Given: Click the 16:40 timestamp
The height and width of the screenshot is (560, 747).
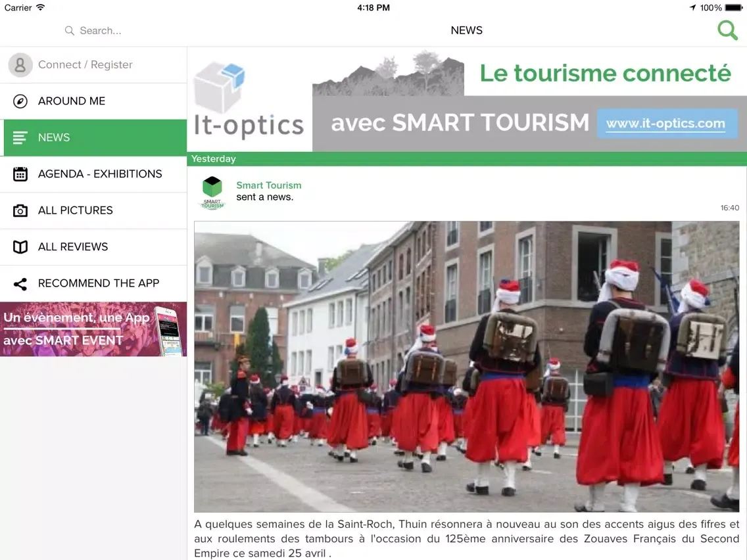Looking at the screenshot, I should click(730, 208).
